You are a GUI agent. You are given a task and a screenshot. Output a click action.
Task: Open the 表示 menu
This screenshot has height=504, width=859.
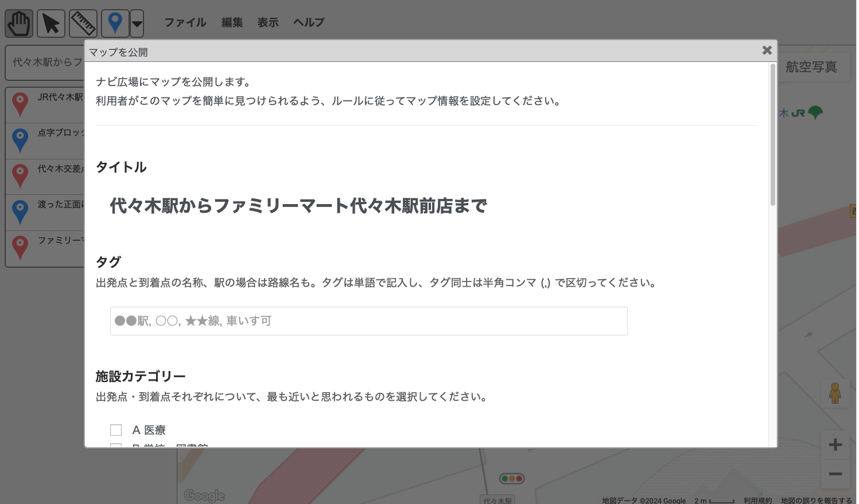pyautogui.click(x=267, y=22)
